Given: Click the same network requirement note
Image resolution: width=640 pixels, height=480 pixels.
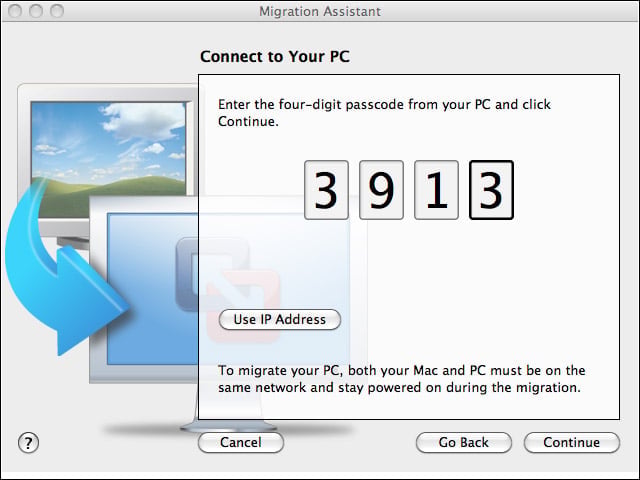Looking at the screenshot, I should click(402, 379).
